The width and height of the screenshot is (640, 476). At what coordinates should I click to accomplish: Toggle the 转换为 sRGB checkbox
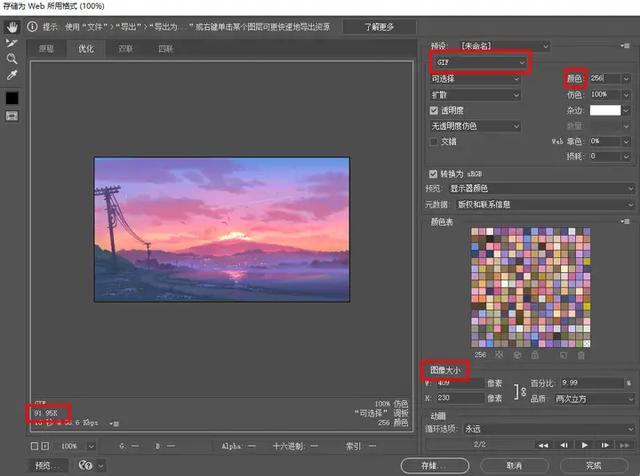tap(433, 174)
